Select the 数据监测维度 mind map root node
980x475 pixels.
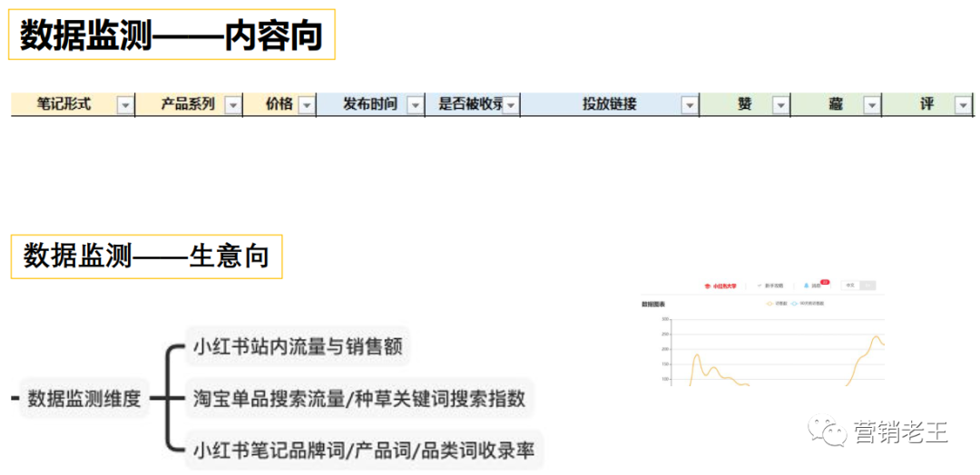tap(84, 398)
